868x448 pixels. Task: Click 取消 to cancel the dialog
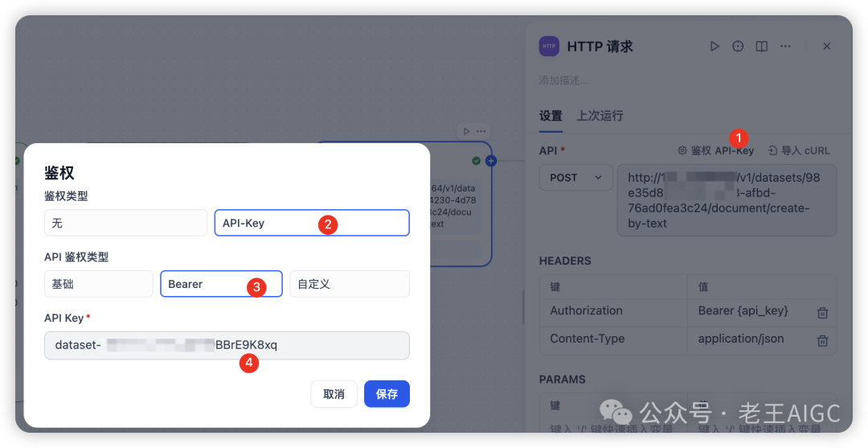[334, 394]
